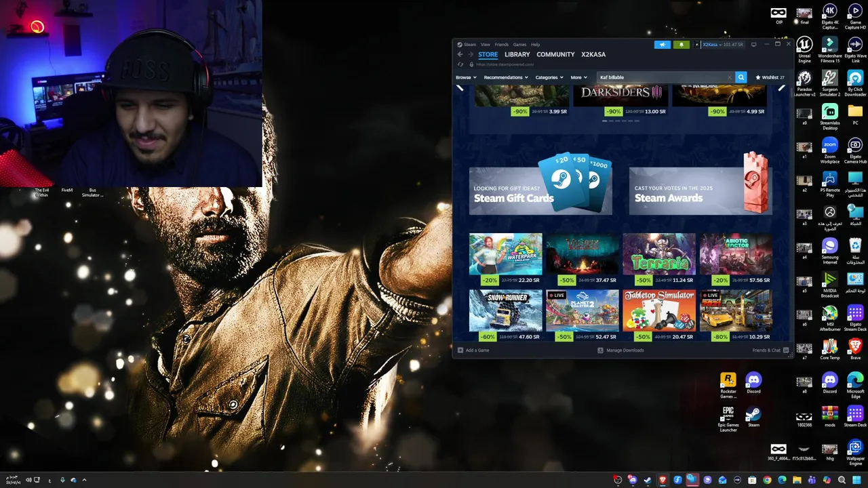
Task: Select the Steam desktop shortcut
Action: [x=753, y=417]
